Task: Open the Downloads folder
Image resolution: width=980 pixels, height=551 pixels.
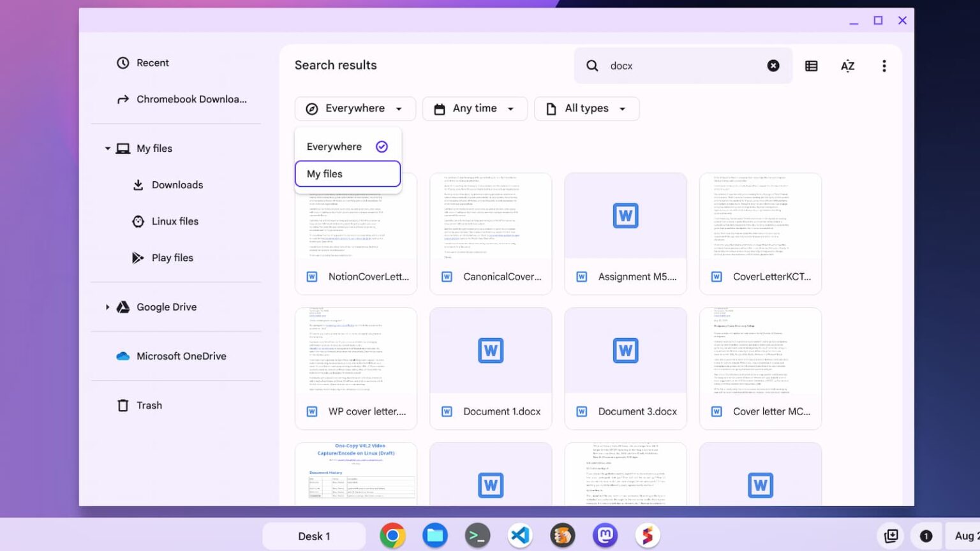Action: coord(168,185)
